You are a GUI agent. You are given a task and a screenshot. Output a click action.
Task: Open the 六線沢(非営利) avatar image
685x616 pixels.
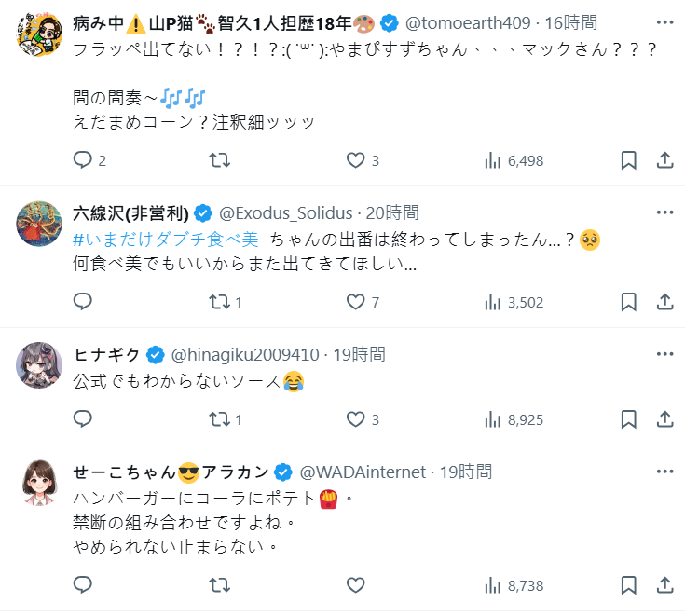(39, 225)
